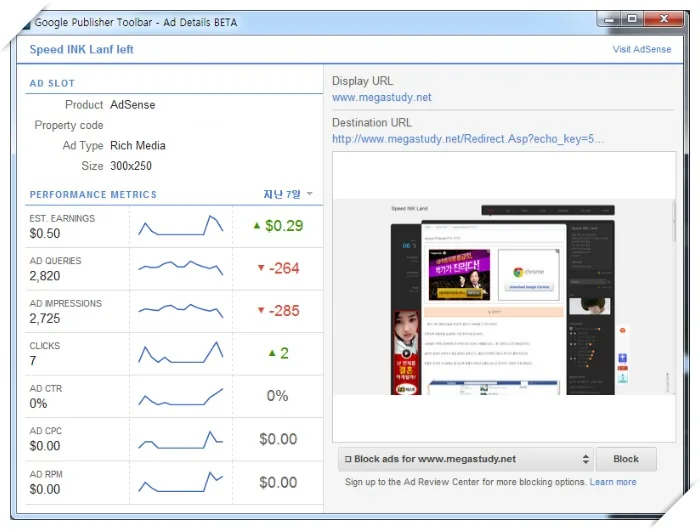Click the Ad RPM change value $0.00
The width and height of the screenshot is (700, 530).
coord(278,483)
